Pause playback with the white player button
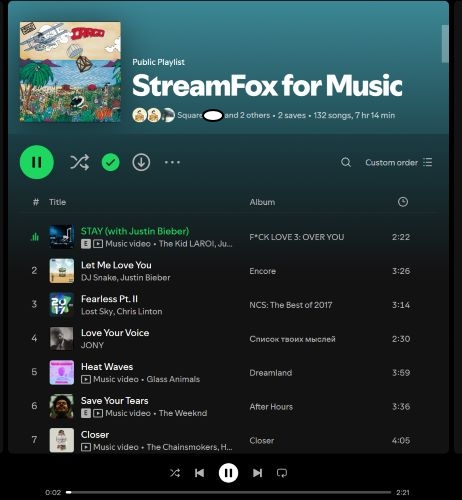 228,473
